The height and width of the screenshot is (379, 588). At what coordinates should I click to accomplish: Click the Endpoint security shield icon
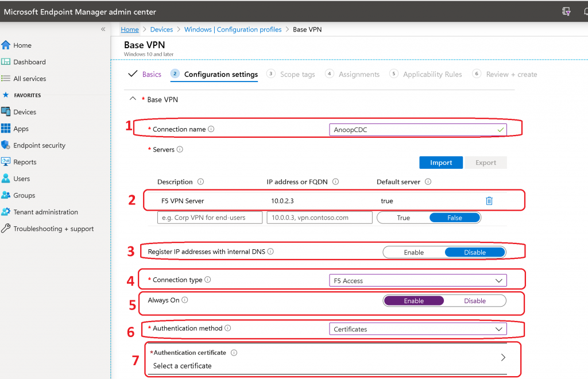click(x=6, y=145)
